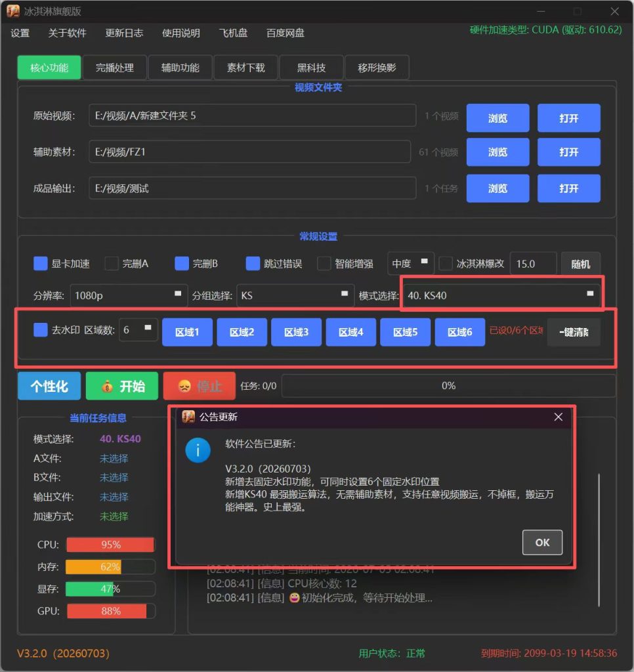Switch to the 素材下载 tab
634x672 pixels.
(245, 68)
